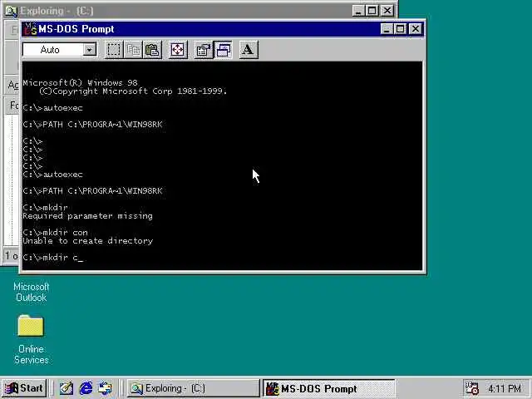This screenshot has height=399, width=532.
Task: Click the MS-DOS Prompt title bar icon
Action: click(31, 29)
